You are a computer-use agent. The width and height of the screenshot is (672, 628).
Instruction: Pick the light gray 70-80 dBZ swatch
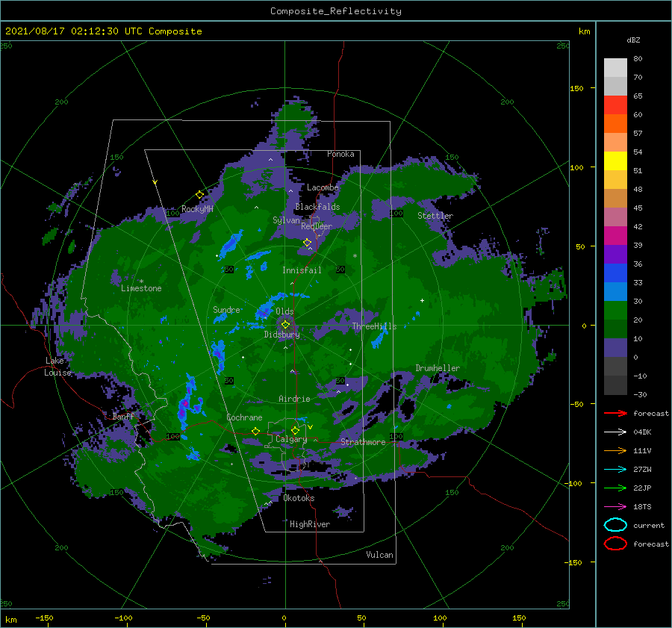pos(615,68)
